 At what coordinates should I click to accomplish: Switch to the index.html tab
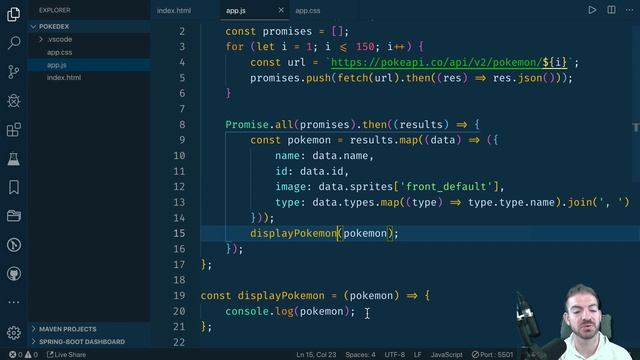pyautogui.click(x=174, y=11)
